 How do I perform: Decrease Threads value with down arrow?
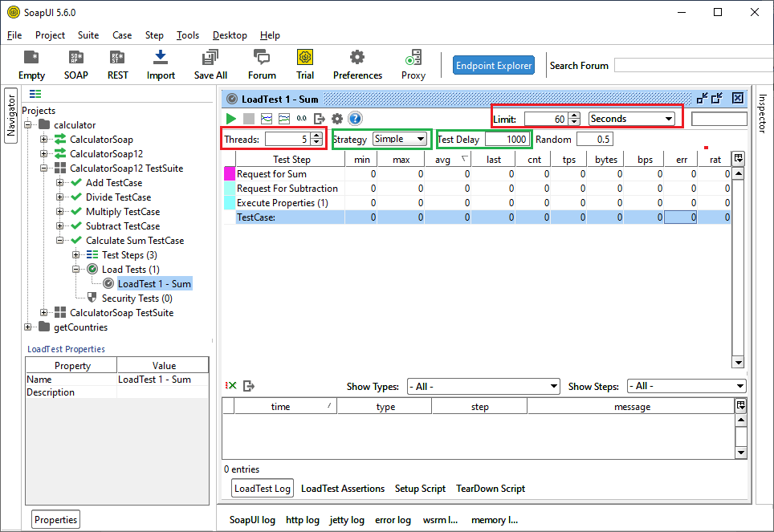[x=316, y=143]
